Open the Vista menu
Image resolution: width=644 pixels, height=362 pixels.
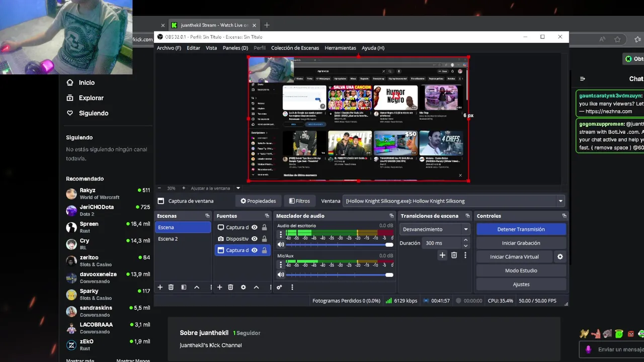coord(211,48)
